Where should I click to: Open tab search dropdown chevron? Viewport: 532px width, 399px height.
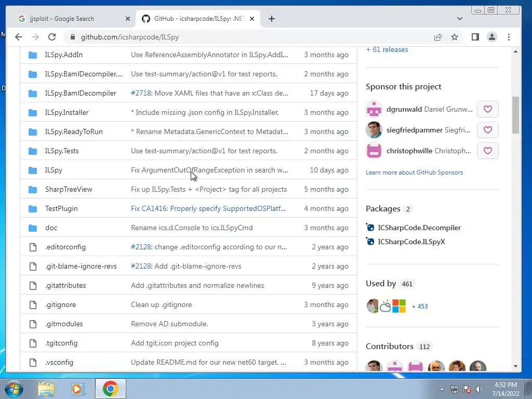pos(460,19)
